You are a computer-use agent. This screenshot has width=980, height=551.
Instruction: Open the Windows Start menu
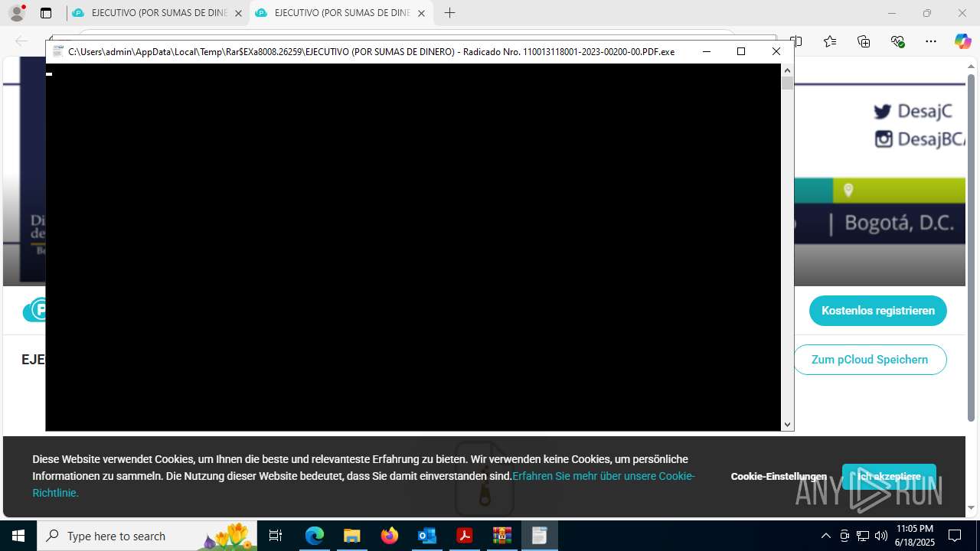tap(18, 536)
